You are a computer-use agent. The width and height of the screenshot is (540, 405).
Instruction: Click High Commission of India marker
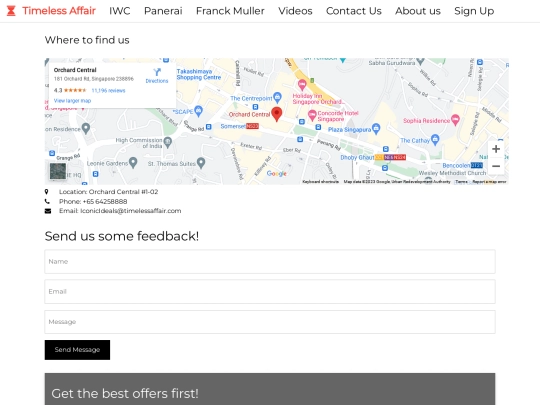click(168, 142)
